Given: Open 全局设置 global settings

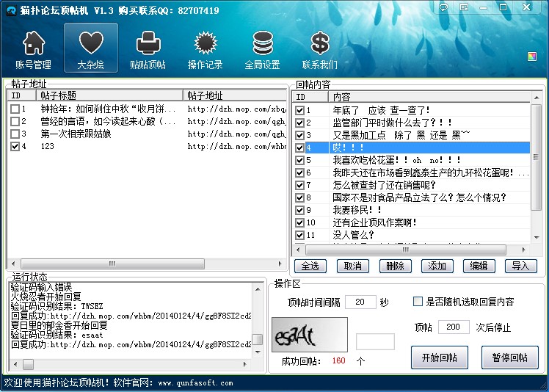Looking at the screenshot, I should [262, 50].
